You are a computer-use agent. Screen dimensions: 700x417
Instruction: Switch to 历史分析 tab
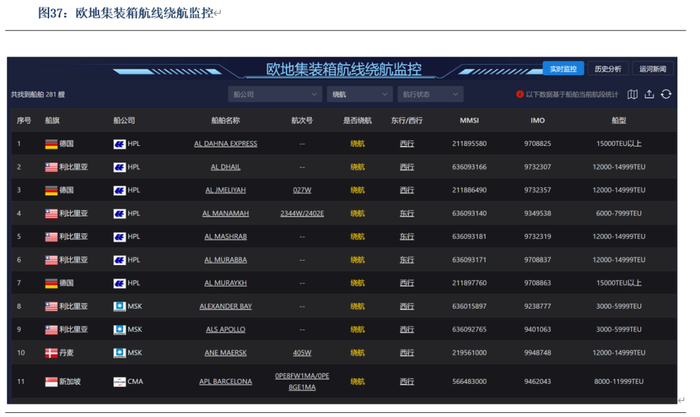608,69
